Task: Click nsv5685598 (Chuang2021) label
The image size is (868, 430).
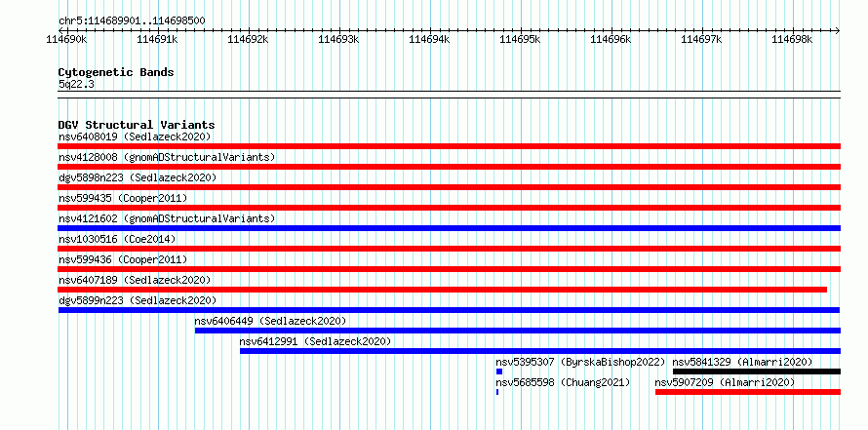Action: point(563,382)
